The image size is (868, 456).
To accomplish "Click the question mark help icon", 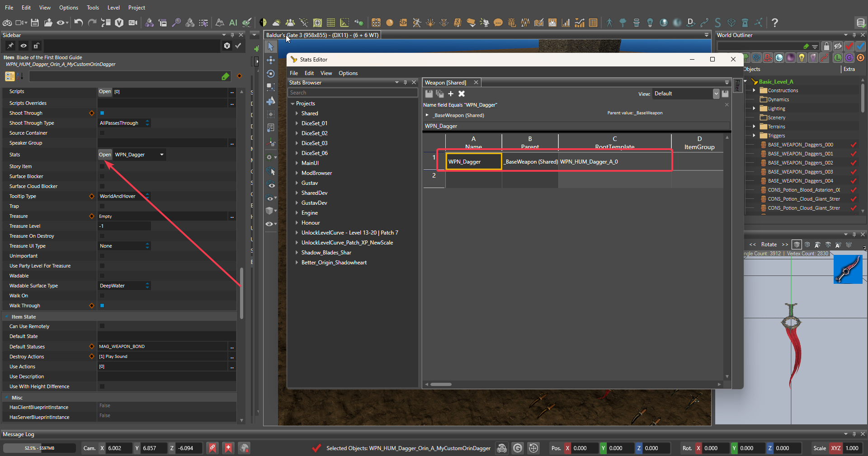I will [x=774, y=23].
